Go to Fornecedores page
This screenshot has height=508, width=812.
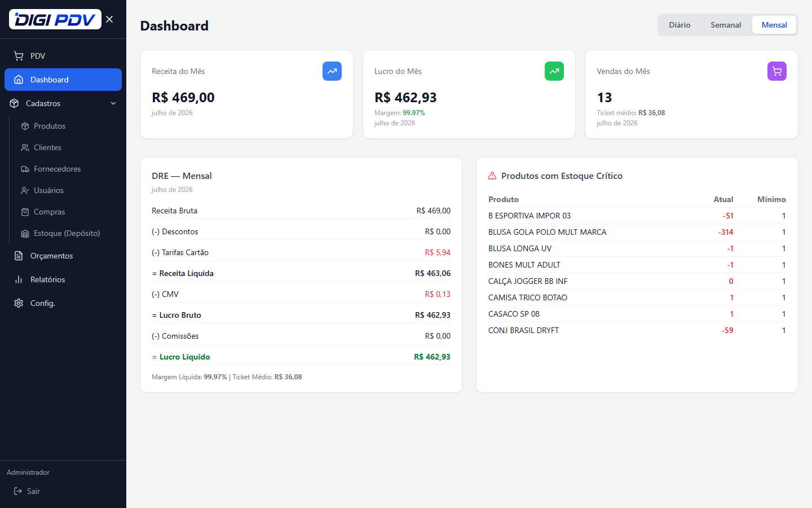[57, 169]
